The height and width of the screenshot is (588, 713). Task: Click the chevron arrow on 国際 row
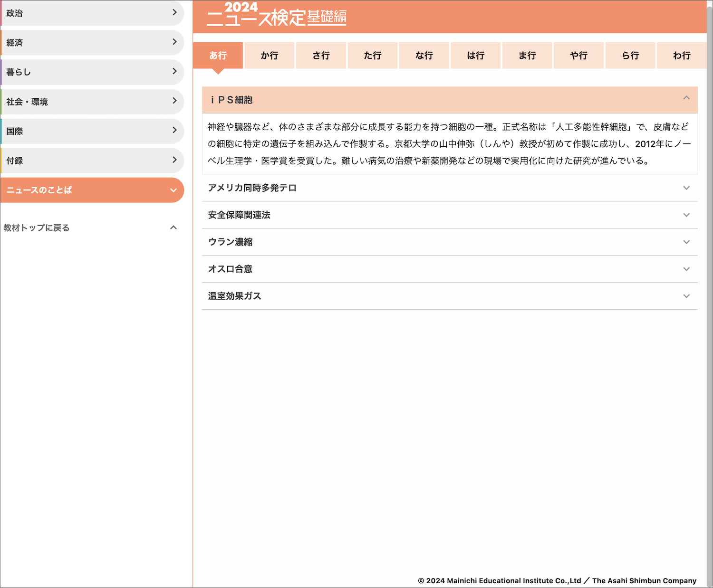click(174, 130)
